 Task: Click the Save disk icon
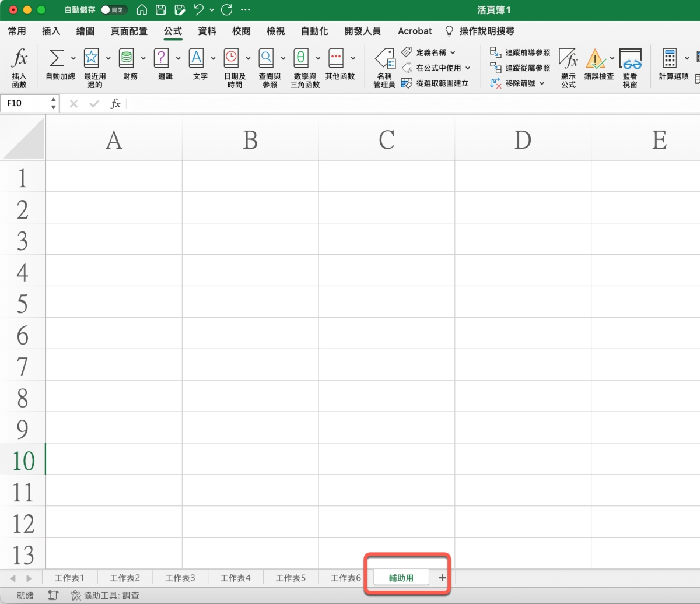pyautogui.click(x=161, y=10)
